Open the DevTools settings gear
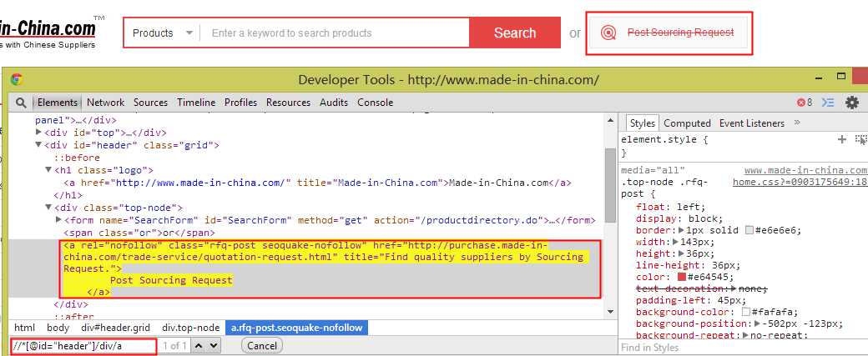 coord(852,103)
